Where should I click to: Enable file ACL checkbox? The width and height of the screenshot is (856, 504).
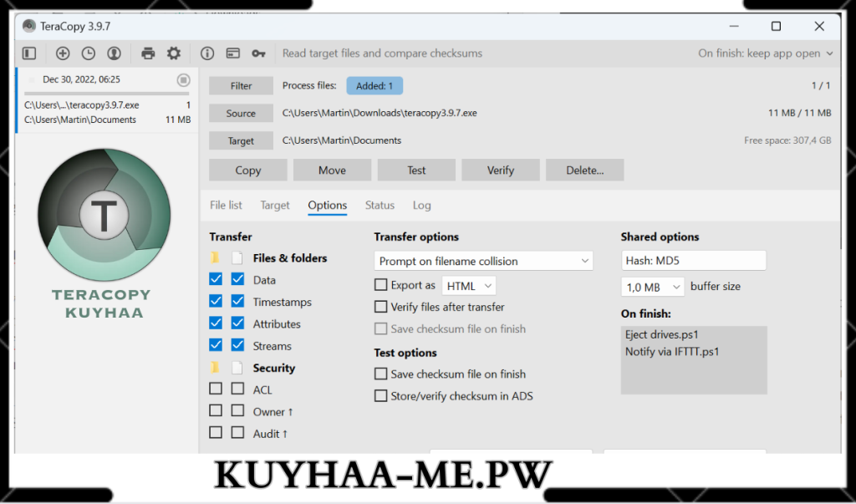point(237,389)
